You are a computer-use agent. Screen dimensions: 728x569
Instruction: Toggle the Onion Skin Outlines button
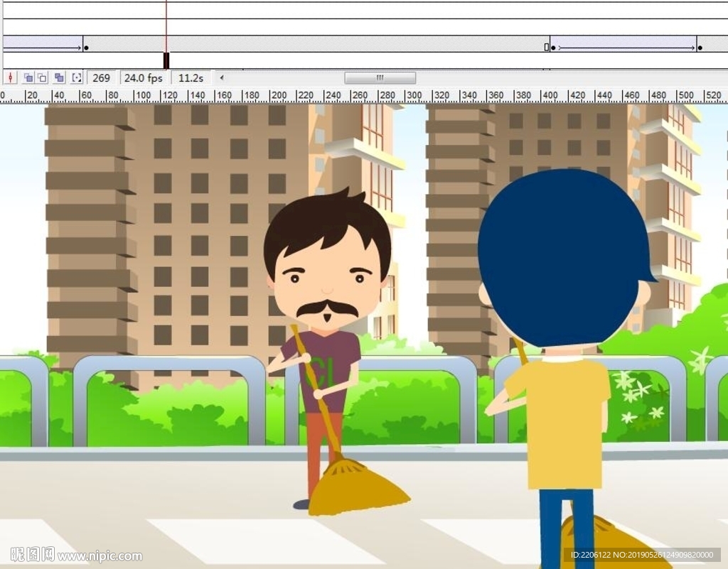pyautogui.click(x=42, y=78)
